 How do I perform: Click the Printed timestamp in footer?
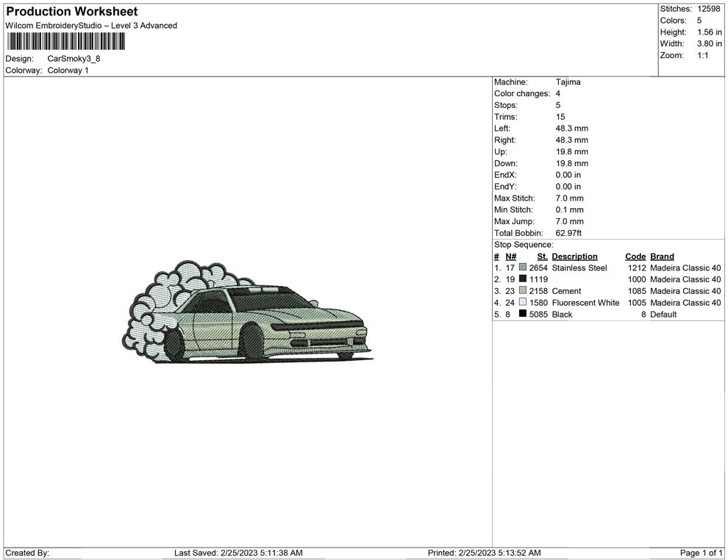[x=485, y=553]
